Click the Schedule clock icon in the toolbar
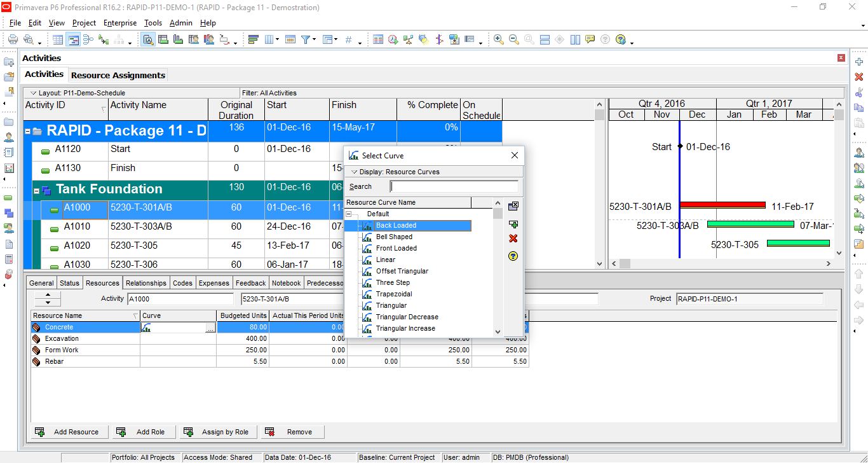 point(393,39)
